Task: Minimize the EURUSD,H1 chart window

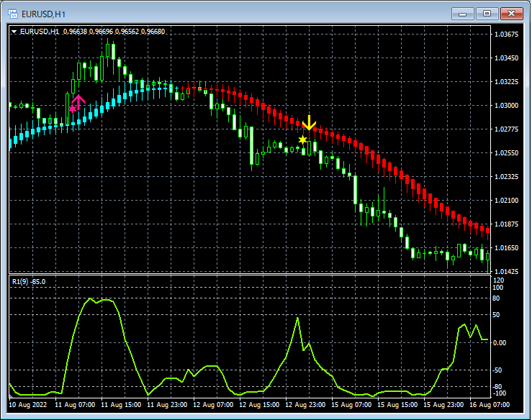Action: click(x=462, y=14)
